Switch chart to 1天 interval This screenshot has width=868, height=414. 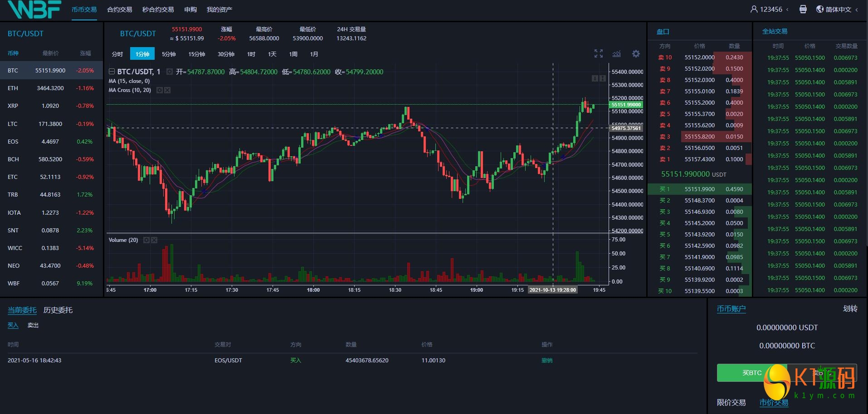click(272, 54)
